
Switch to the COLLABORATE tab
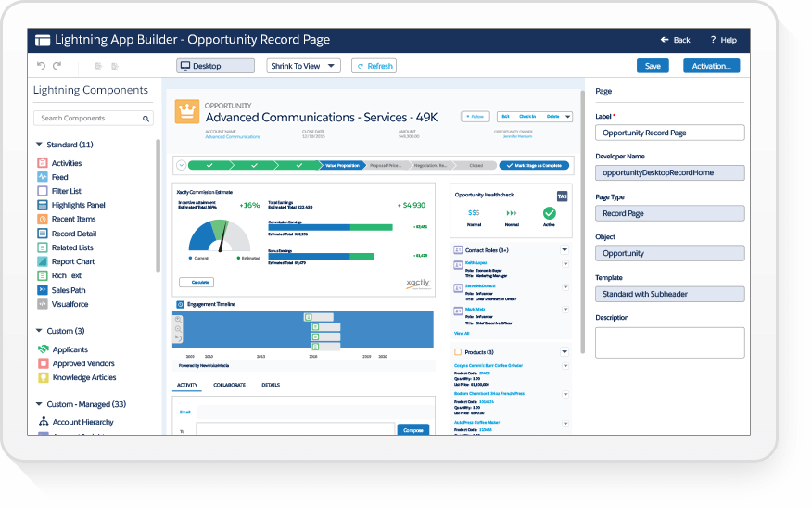coord(229,385)
